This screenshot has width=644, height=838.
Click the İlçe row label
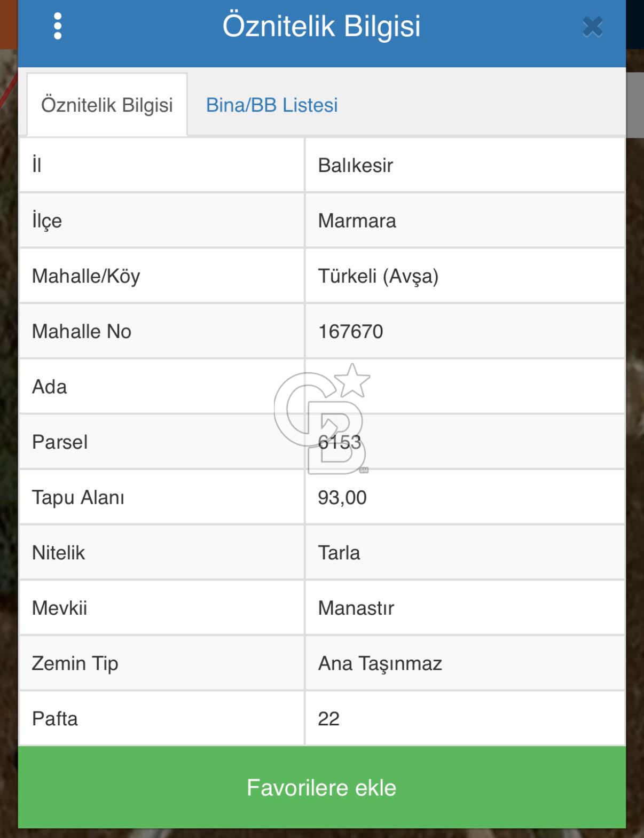[x=47, y=221]
